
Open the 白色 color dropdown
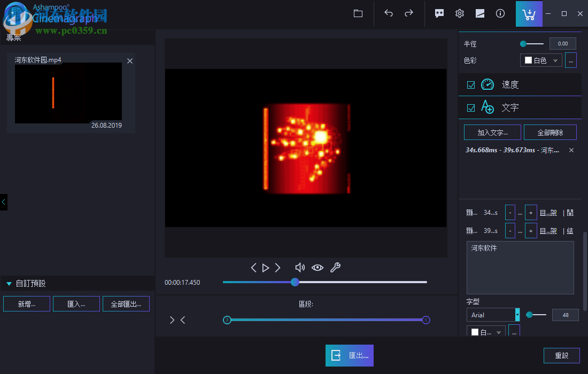coord(541,60)
